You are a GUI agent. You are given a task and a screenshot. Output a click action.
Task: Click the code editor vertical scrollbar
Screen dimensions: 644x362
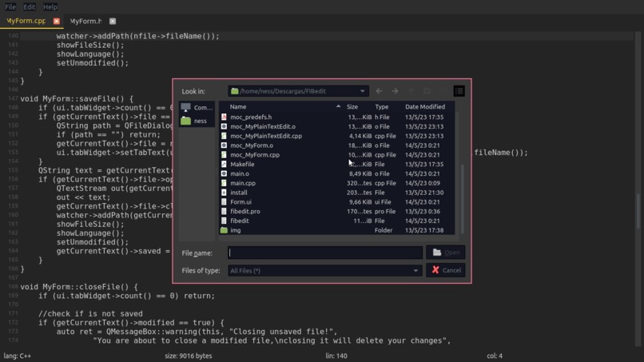[638, 210]
